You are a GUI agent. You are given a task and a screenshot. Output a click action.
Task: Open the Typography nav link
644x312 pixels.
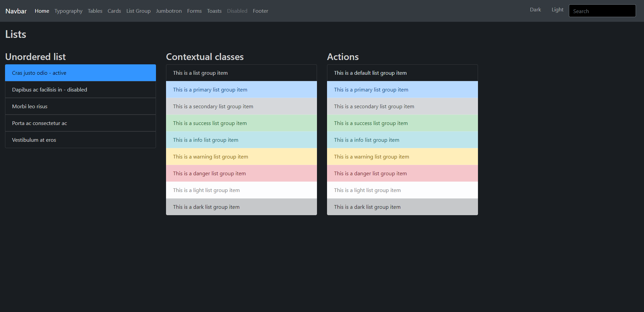click(68, 11)
